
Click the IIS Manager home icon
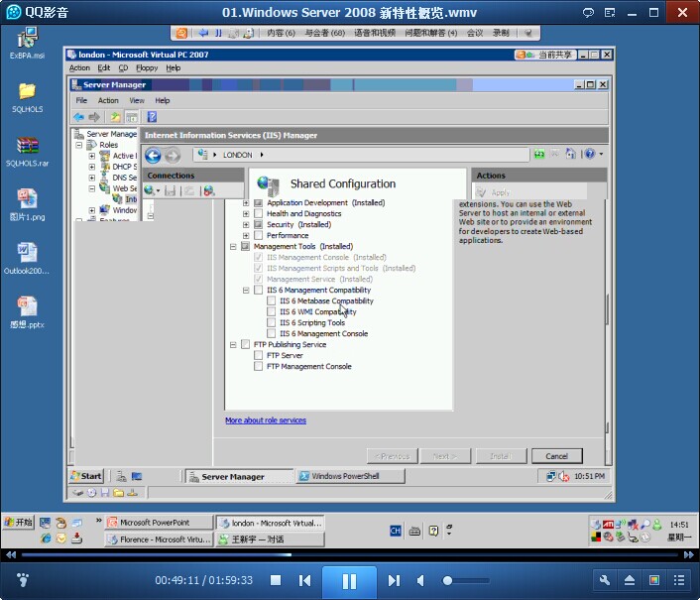click(570, 154)
